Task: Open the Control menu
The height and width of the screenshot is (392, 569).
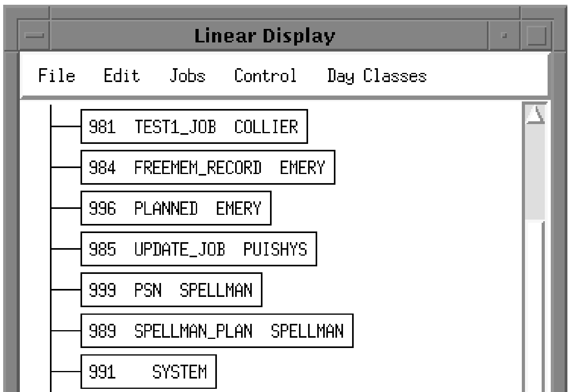Action: pos(265,75)
